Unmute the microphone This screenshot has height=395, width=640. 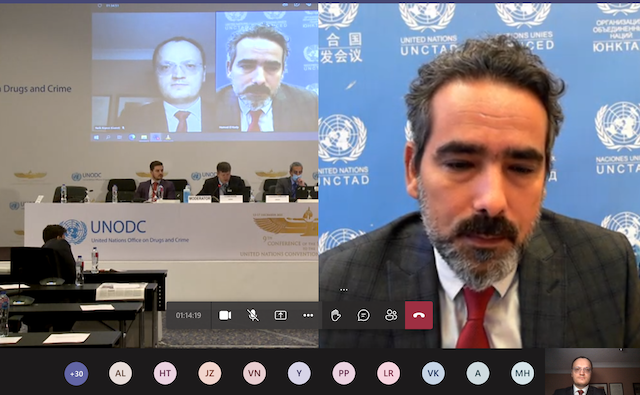(x=253, y=315)
